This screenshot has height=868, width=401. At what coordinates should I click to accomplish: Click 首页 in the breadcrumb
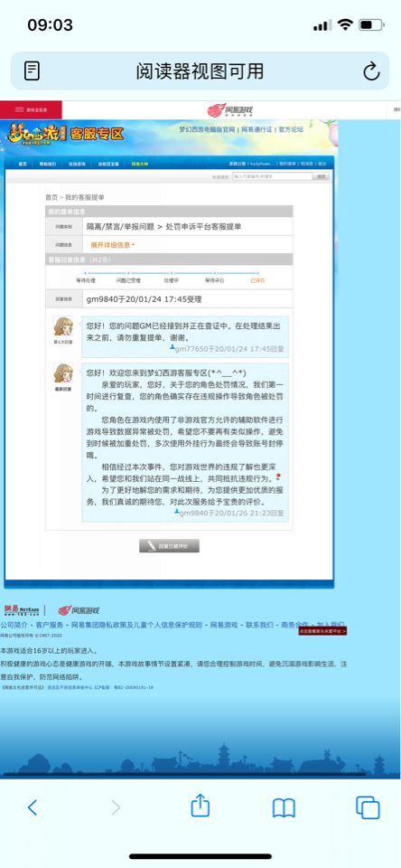[x=51, y=197]
